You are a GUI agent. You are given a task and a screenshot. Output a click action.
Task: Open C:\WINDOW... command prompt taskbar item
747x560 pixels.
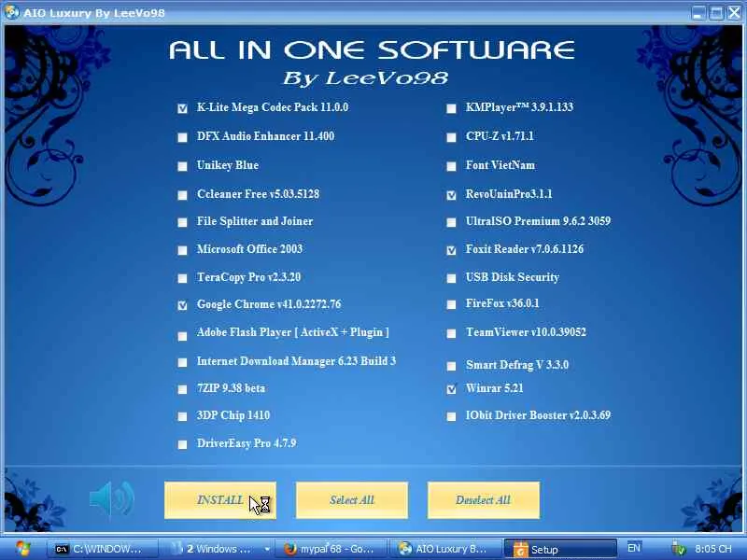pyautogui.click(x=103, y=549)
